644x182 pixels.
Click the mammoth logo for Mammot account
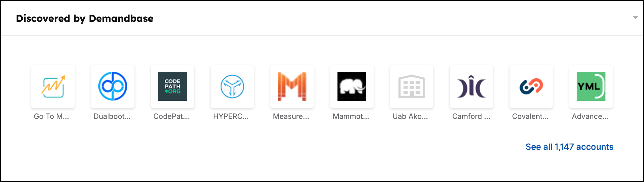point(351,86)
